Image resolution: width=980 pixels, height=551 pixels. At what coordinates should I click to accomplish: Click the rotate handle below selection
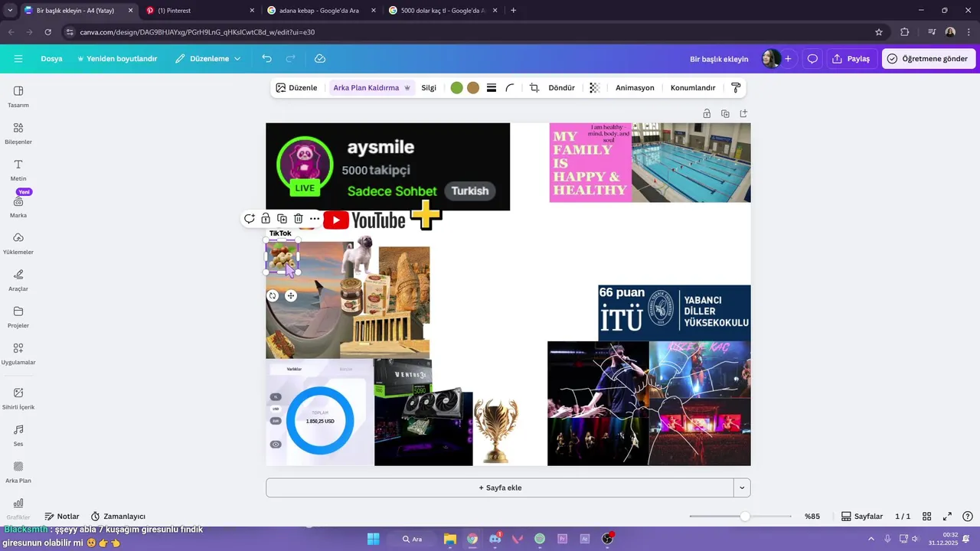tap(273, 295)
